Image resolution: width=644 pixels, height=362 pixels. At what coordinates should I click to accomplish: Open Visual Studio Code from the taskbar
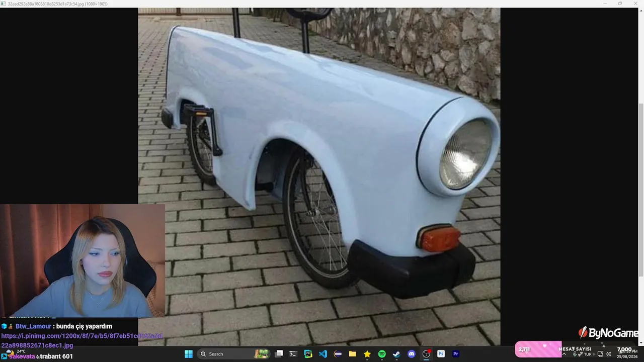(323, 354)
